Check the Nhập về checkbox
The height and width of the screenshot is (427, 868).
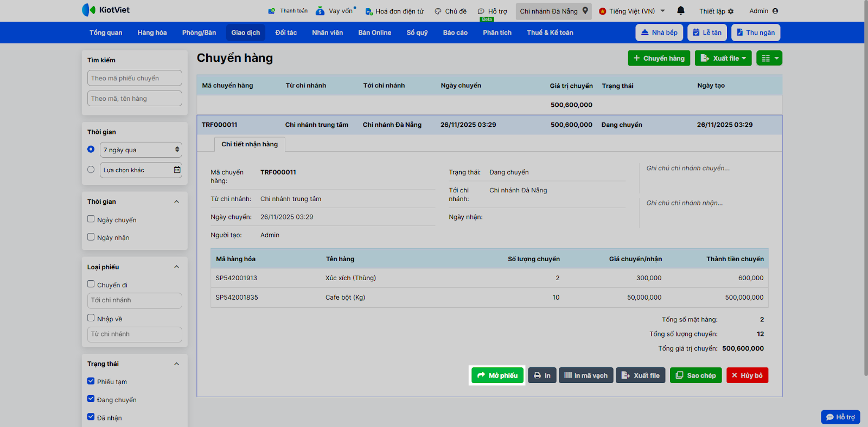pyautogui.click(x=91, y=318)
